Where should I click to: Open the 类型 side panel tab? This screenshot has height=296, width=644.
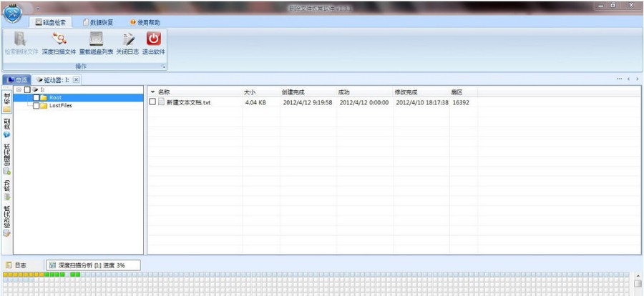tap(6, 128)
